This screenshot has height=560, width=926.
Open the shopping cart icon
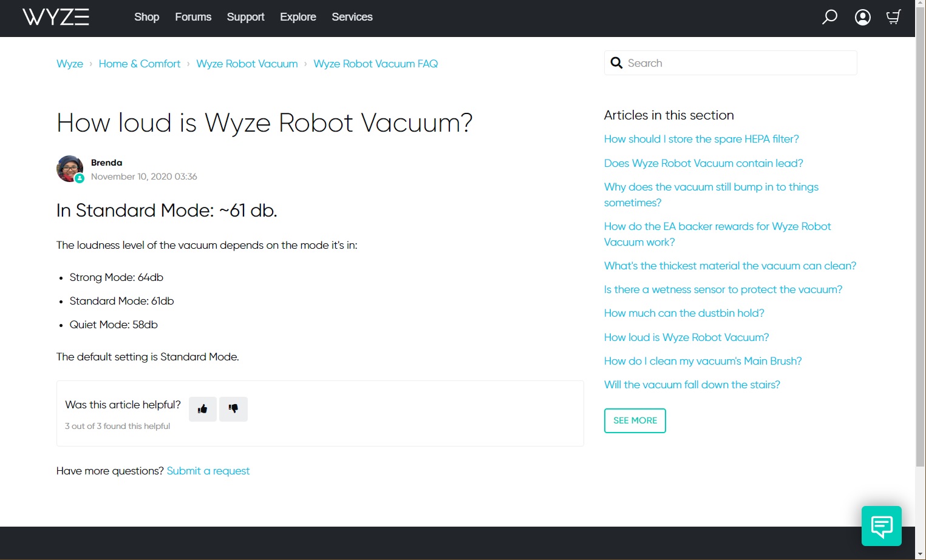point(893,17)
